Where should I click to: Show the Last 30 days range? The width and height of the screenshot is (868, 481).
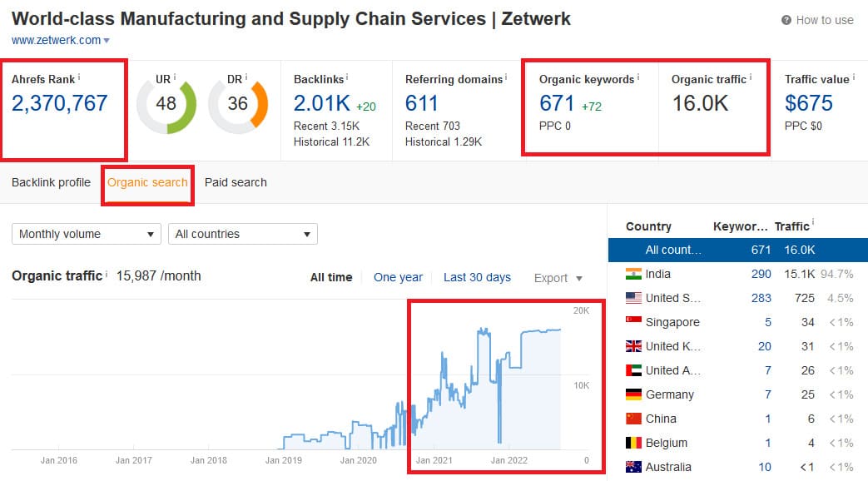[477, 277]
